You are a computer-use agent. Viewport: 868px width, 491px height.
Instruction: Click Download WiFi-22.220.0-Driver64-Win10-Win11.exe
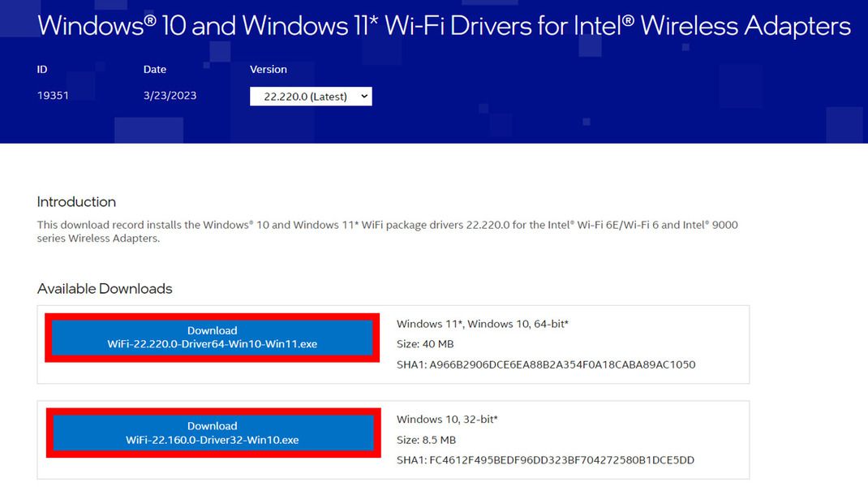click(212, 338)
